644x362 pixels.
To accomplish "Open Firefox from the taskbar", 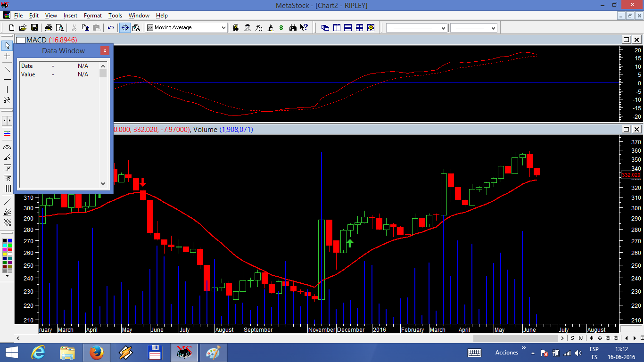I will [x=97, y=353].
